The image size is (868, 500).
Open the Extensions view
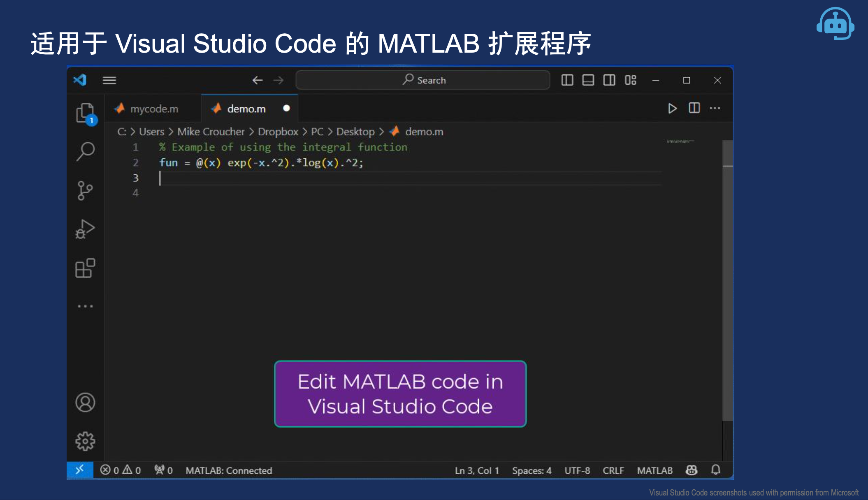point(85,268)
